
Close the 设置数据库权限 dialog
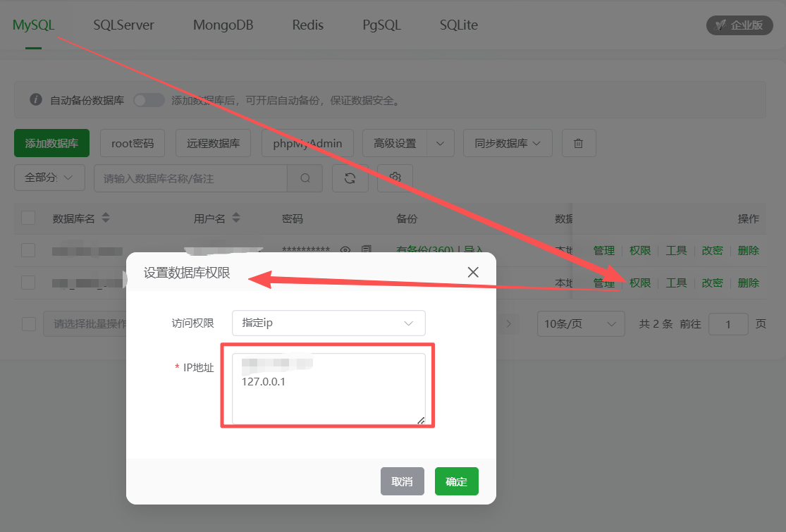[x=473, y=272]
